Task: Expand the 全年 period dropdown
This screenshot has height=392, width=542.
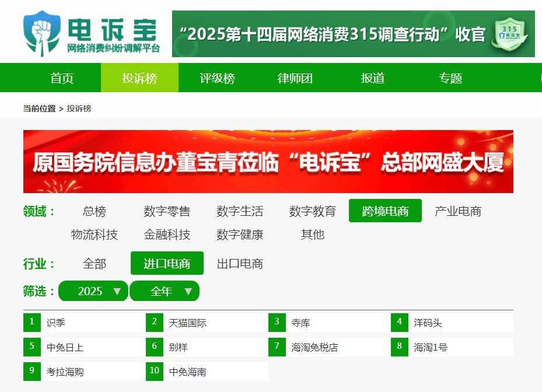Action: [165, 291]
